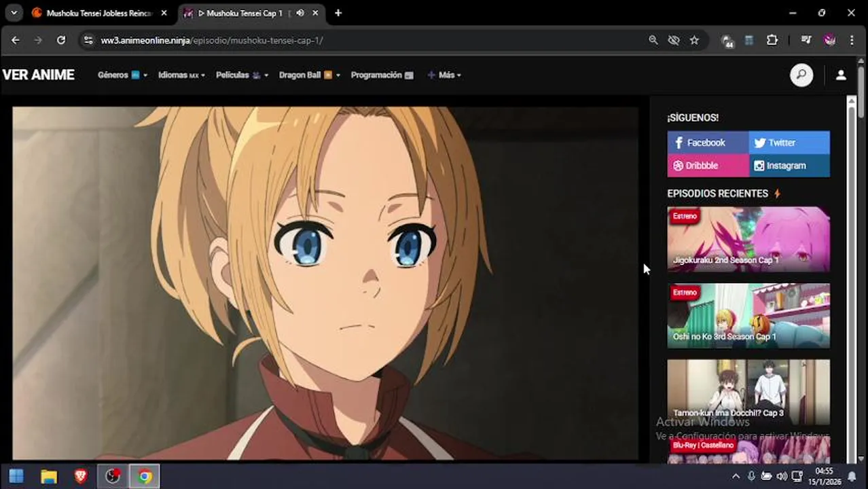The image size is (868, 489).
Task: Click the Facebook follow button
Action: (x=708, y=143)
